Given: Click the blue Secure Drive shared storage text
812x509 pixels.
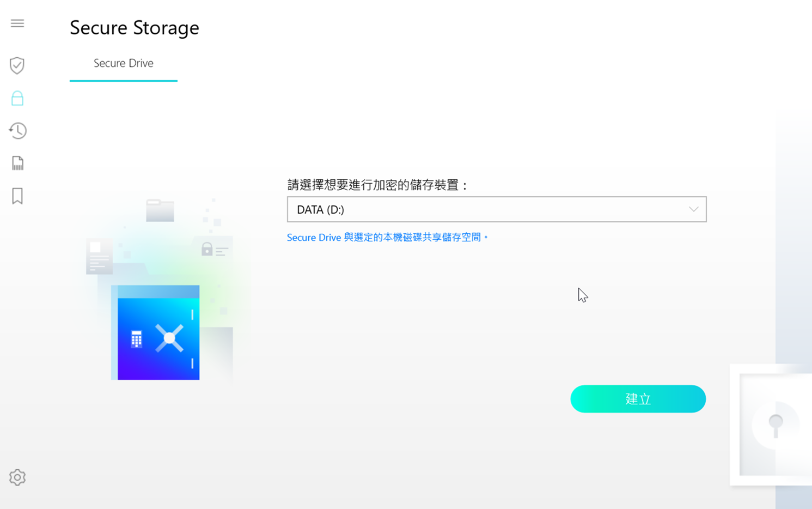Looking at the screenshot, I should coord(387,238).
